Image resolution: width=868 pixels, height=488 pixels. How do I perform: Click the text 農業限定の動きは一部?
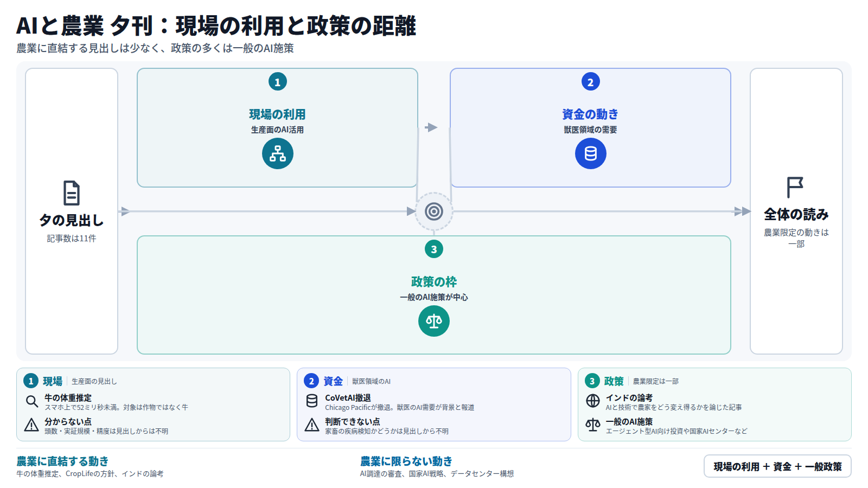point(796,238)
